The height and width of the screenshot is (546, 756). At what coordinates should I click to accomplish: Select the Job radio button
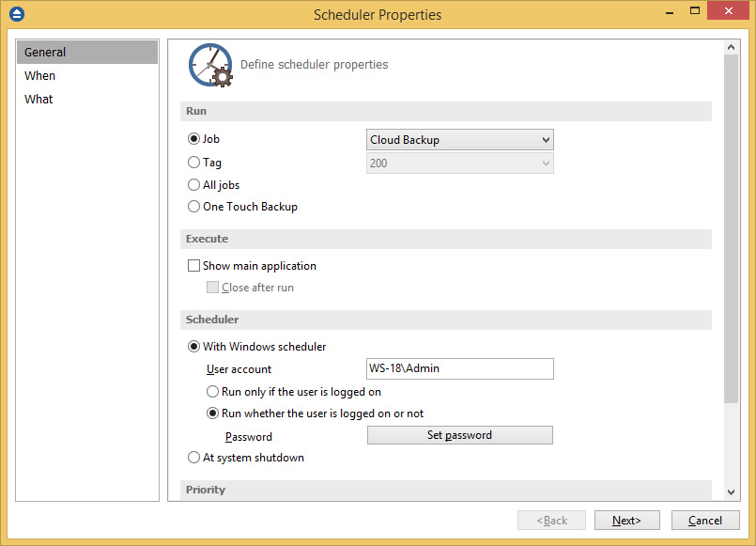193,138
